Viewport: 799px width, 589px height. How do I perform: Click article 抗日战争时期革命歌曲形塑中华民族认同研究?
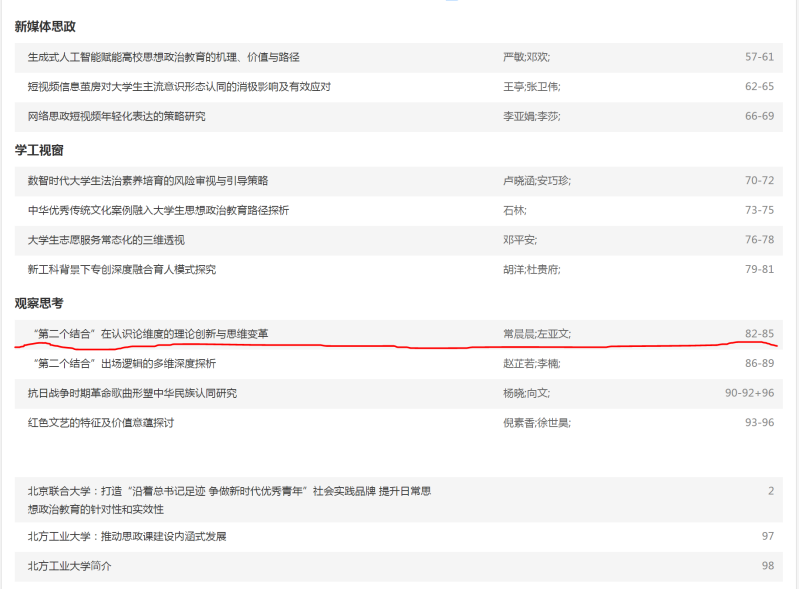tap(132, 393)
